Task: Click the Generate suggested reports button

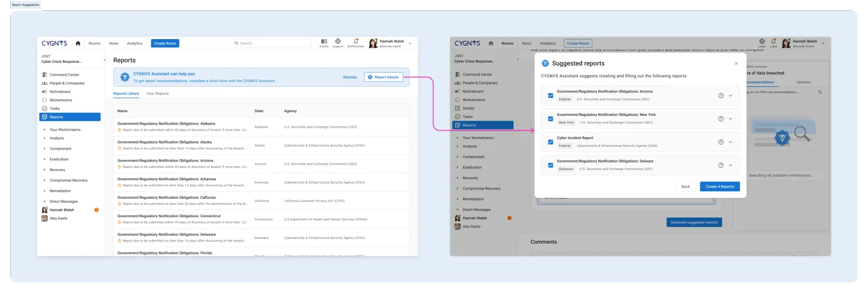Action: (x=694, y=222)
